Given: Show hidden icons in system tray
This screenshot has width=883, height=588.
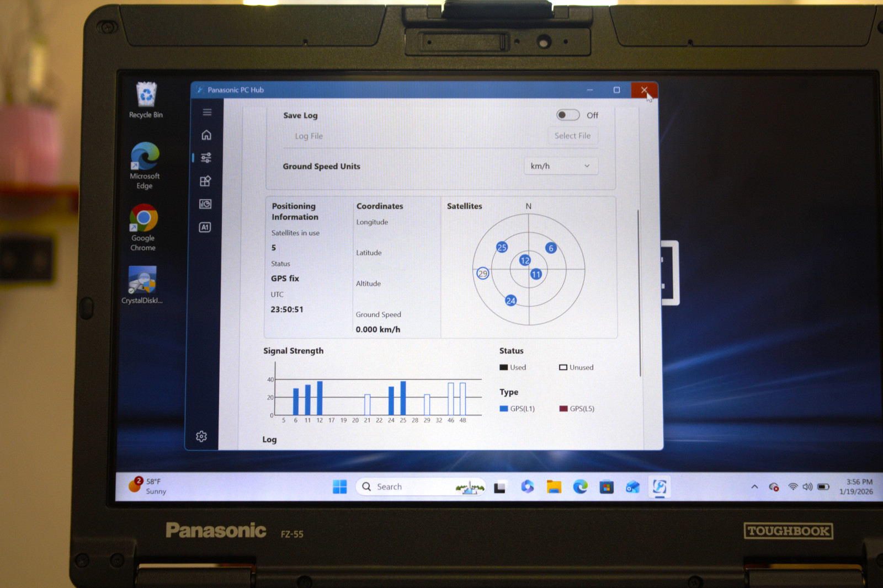Looking at the screenshot, I should pyautogui.click(x=754, y=487).
